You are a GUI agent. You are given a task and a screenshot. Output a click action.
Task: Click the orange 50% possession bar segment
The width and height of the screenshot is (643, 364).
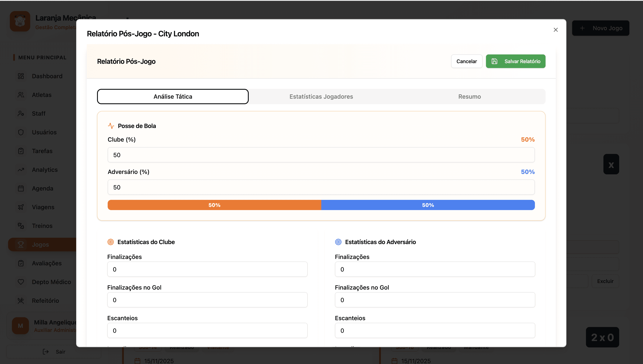[214, 205]
